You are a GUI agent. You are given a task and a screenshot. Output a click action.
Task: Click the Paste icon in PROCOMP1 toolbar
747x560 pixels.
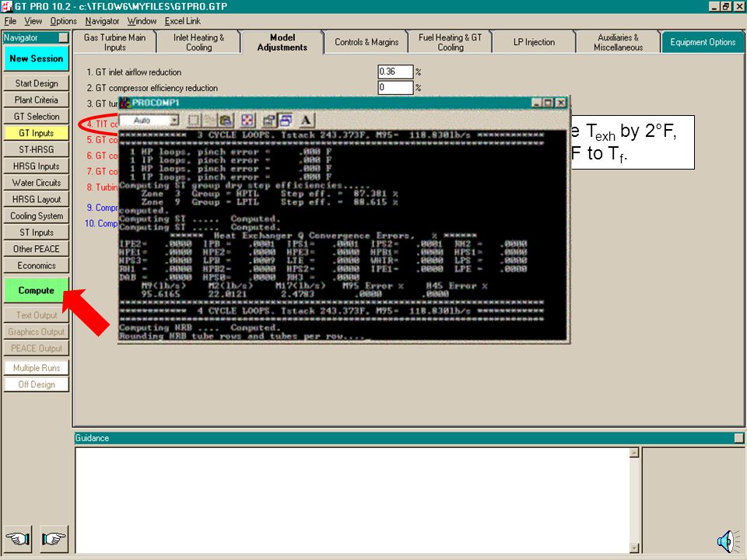(x=226, y=121)
